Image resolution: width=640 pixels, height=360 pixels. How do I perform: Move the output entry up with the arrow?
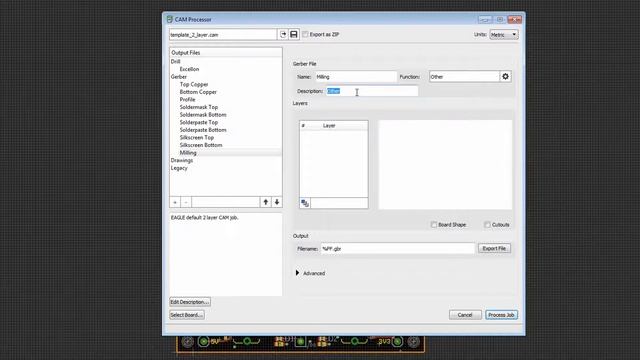266,202
